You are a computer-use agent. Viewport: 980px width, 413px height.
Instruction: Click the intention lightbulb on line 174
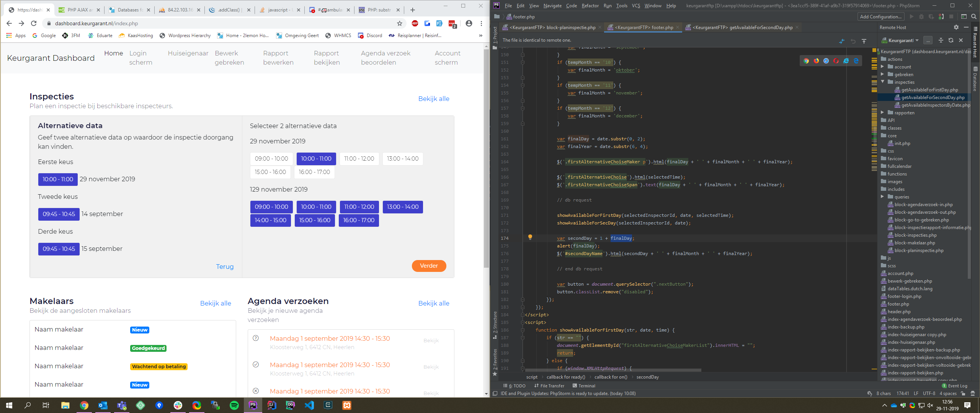(x=530, y=237)
